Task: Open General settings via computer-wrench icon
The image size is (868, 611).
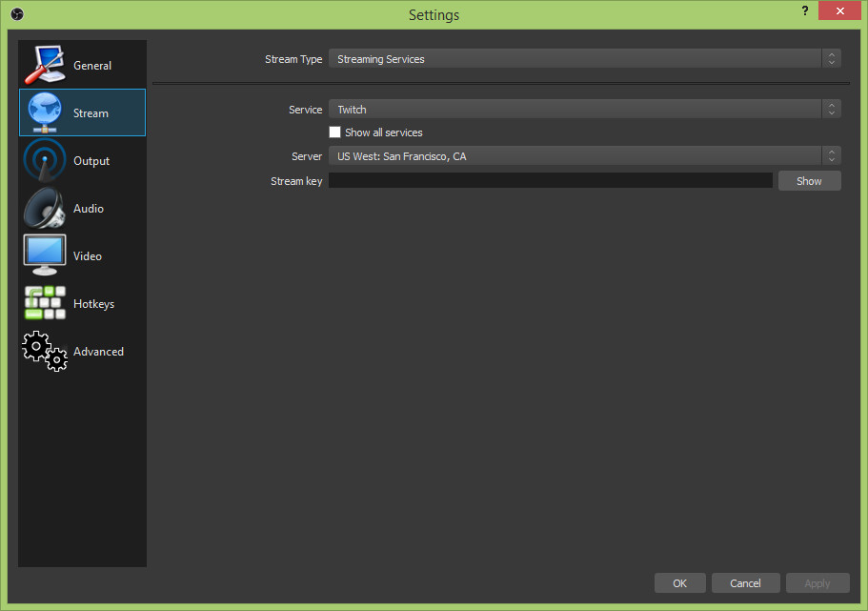Action: point(45,65)
